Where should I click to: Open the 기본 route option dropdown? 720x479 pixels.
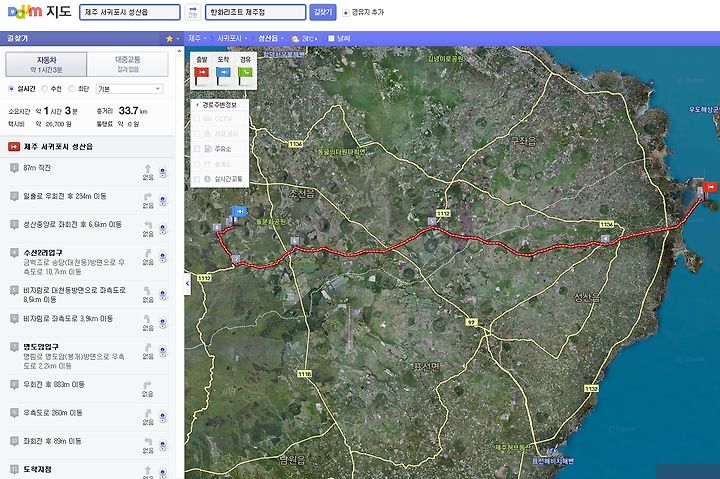pyautogui.click(x=129, y=89)
